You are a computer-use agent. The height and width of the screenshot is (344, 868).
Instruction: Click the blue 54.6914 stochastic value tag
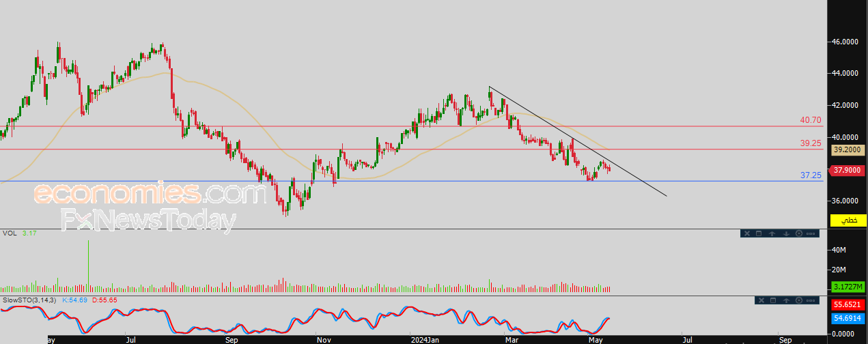pyautogui.click(x=848, y=318)
